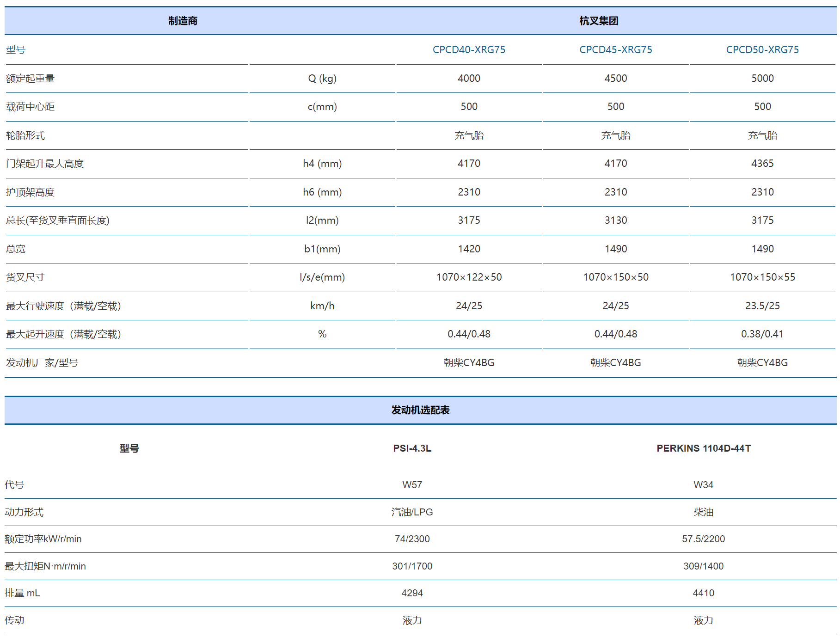This screenshot has width=840, height=643.
Task: Select the 4365 mast height value
Action: (x=762, y=164)
